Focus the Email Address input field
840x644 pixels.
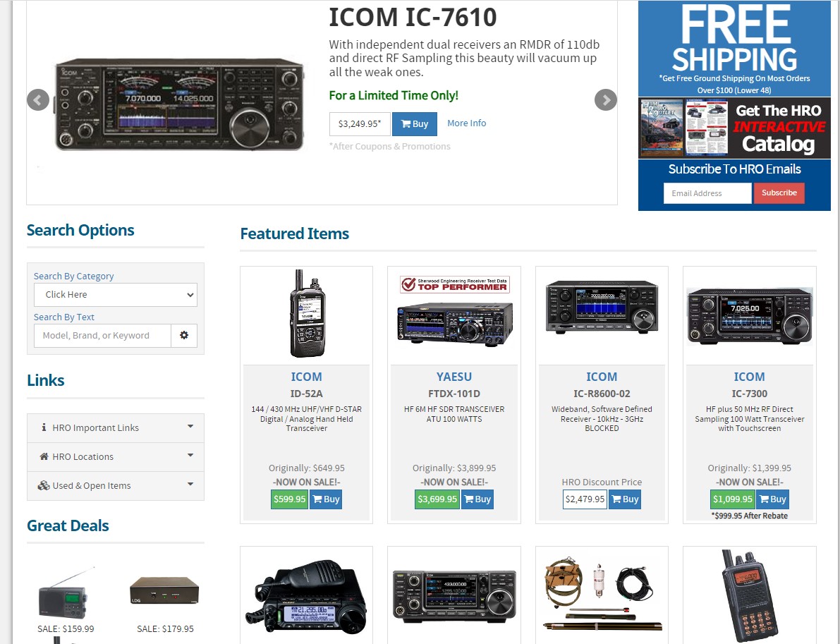[x=707, y=193]
